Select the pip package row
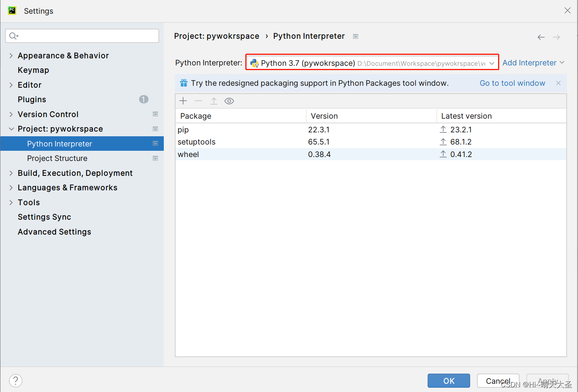Image resolution: width=578 pixels, height=392 pixels. coord(371,130)
